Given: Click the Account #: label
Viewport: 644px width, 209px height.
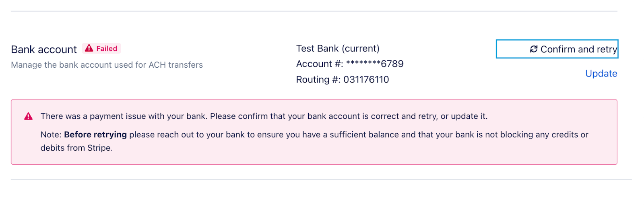Looking at the screenshot, I should (x=320, y=64).
